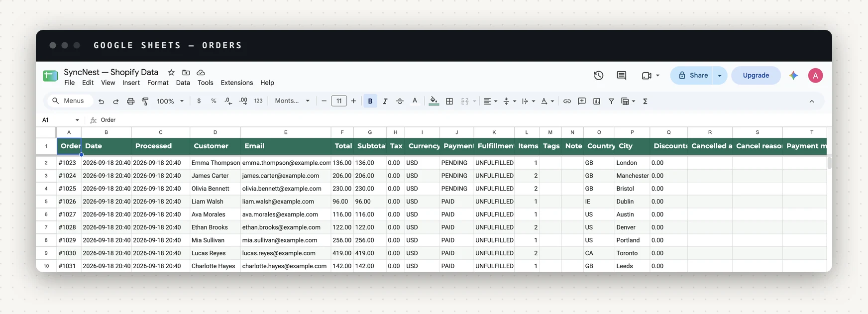The height and width of the screenshot is (314, 868).
Task: Increase decimal places
Action: (243, 101)
